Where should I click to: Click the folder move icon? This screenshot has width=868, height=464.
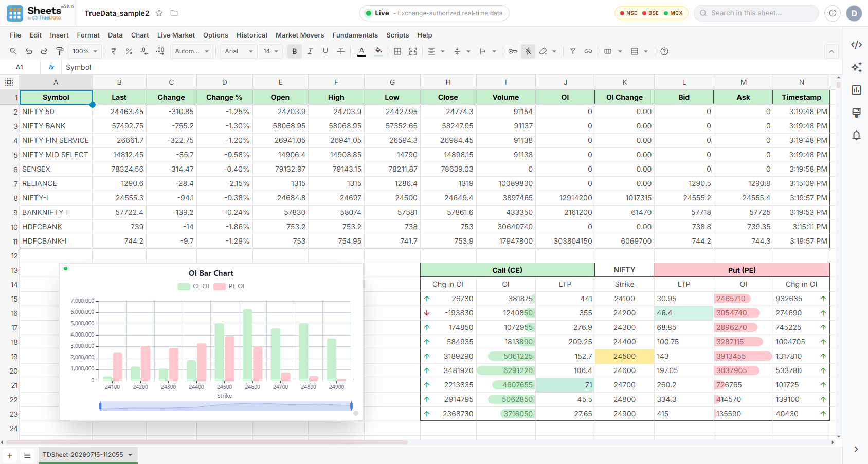(x=174, y=13)
